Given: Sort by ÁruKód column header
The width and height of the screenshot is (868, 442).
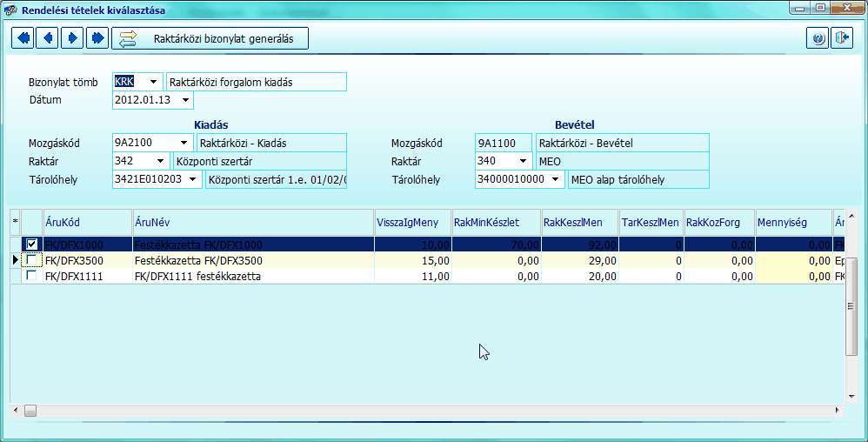Looking at the screenshot, I should (x=88, y=222).
